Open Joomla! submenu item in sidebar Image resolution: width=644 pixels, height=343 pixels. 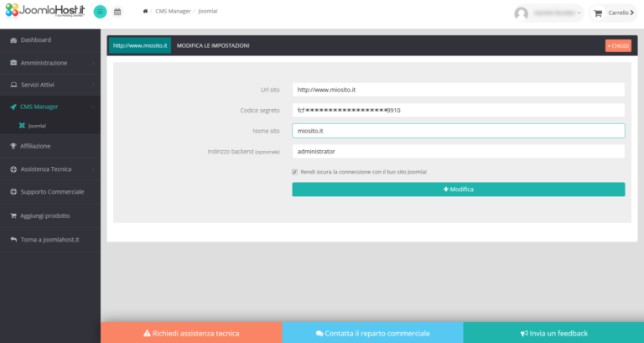click(x=37, y=126)
